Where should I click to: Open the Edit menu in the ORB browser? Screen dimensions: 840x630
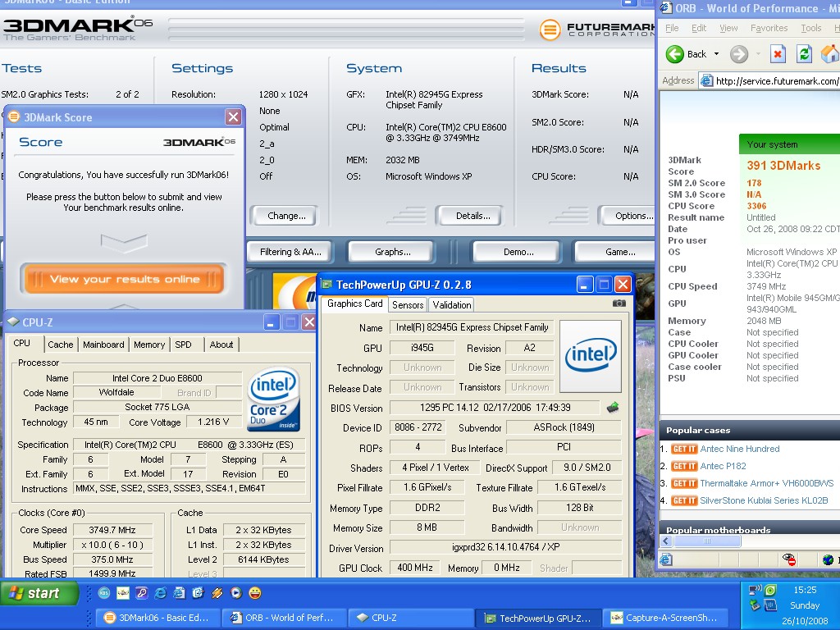(x=699, y=28)
